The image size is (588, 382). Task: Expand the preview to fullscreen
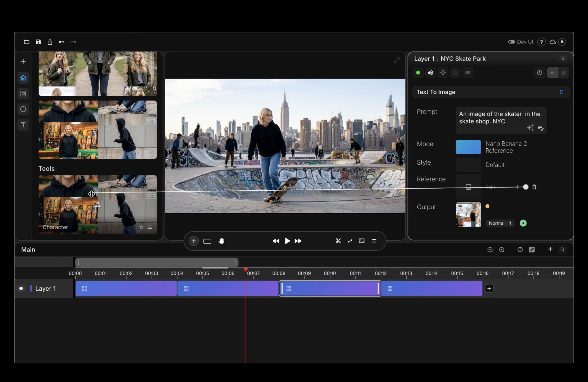(x=396, y=60)
